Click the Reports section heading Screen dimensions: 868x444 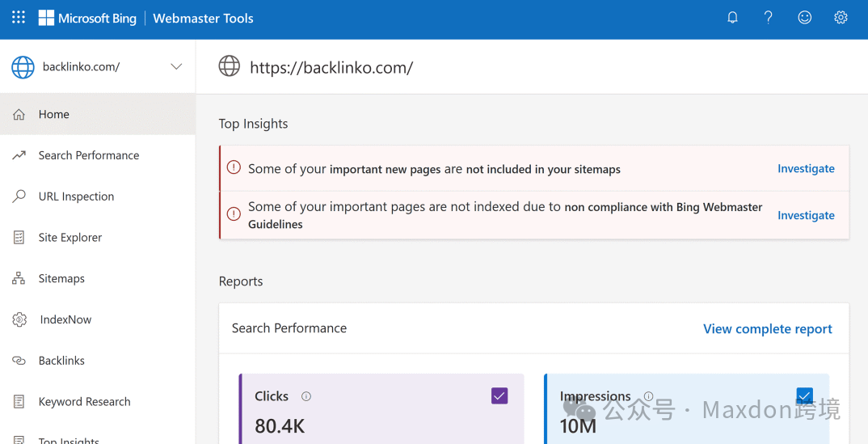(x=241, y=281)
